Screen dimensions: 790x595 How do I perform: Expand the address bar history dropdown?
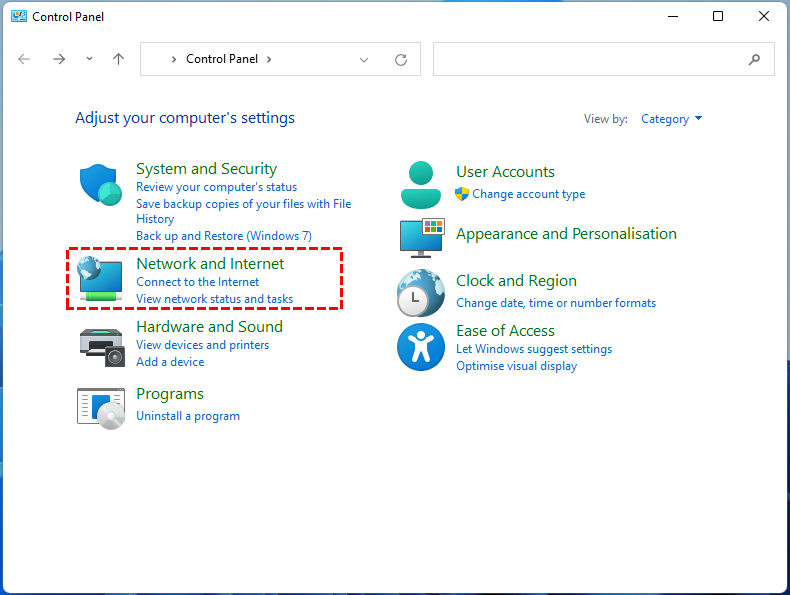pyautogui.click(x=364, y=60)
